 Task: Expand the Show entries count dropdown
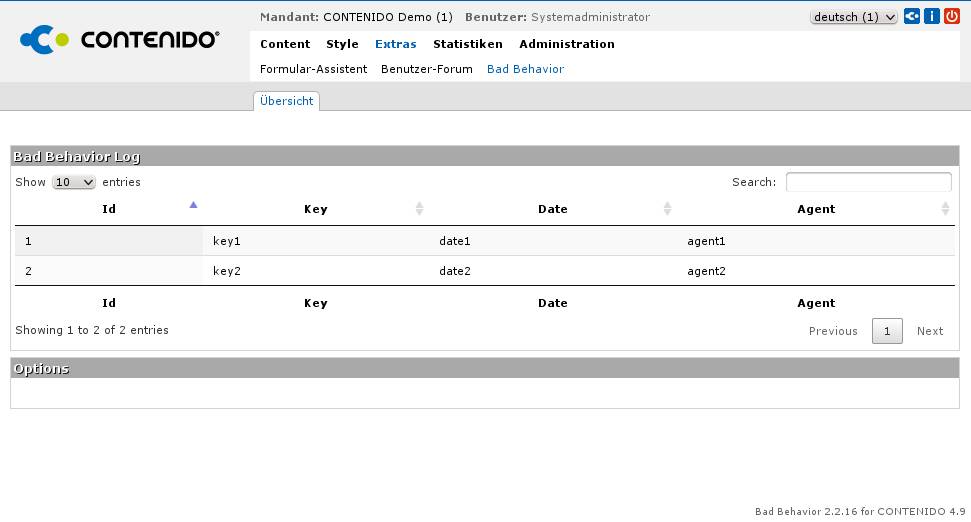tap(74, 182)
